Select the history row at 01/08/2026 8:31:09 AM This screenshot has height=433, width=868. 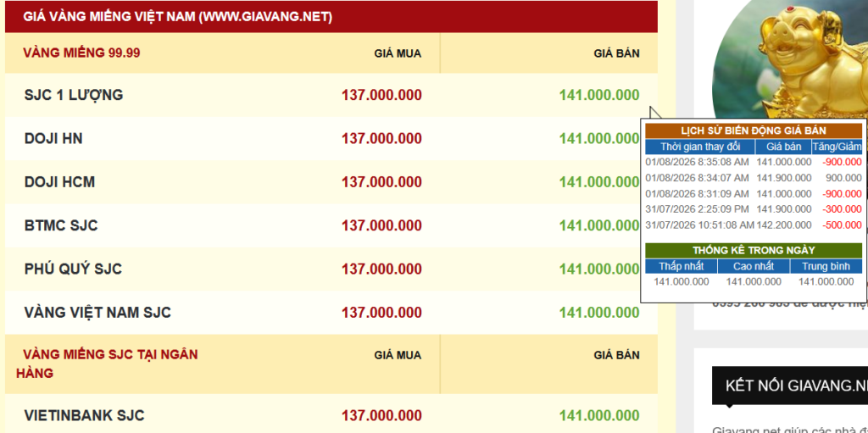(754, 194)
